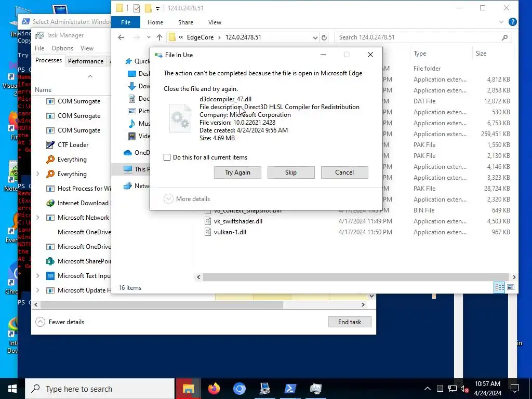
Task: Sort processes by Name column
Action: pyautogui.click(x=43, y=90)
